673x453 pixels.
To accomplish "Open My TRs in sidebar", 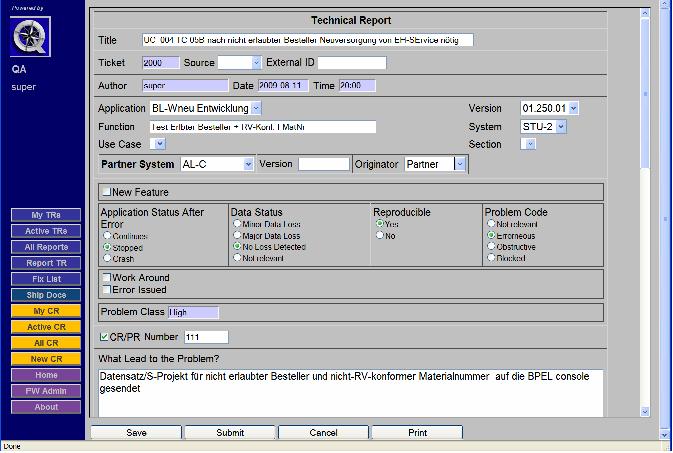I will 46,215.
